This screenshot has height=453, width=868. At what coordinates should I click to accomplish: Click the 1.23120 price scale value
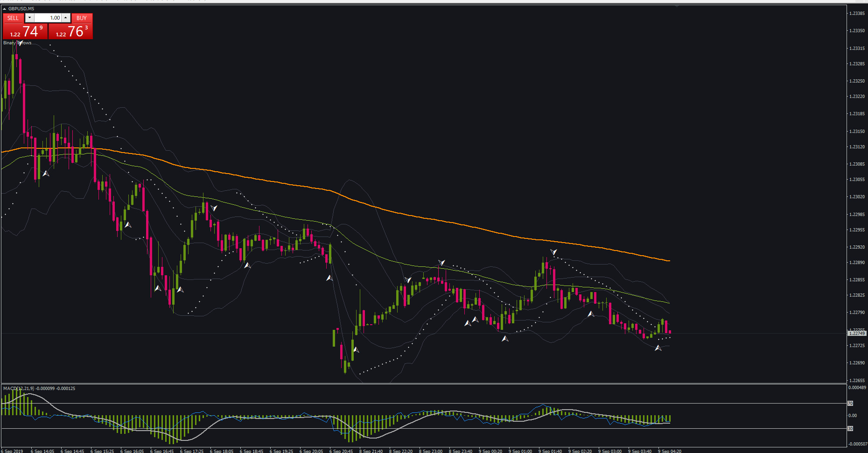[x=857, y=147]
